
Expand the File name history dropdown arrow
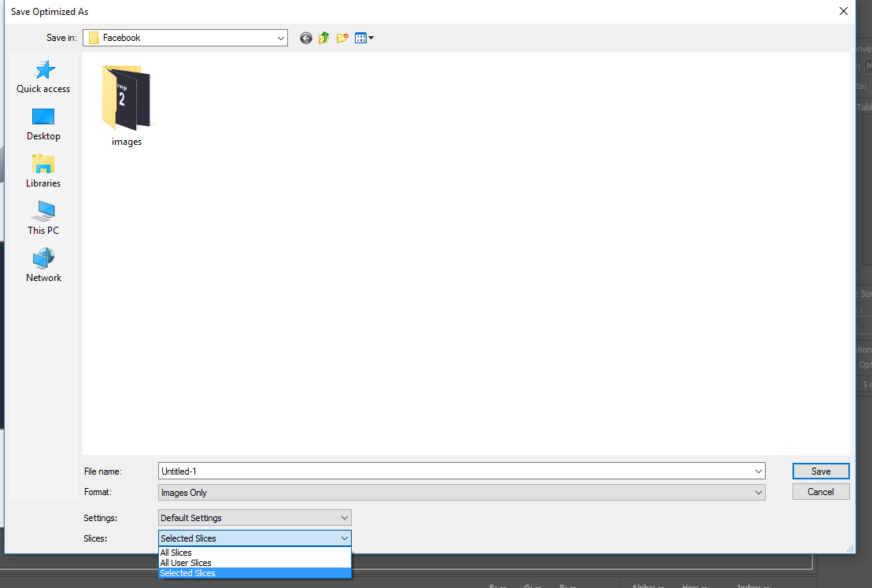758,472
